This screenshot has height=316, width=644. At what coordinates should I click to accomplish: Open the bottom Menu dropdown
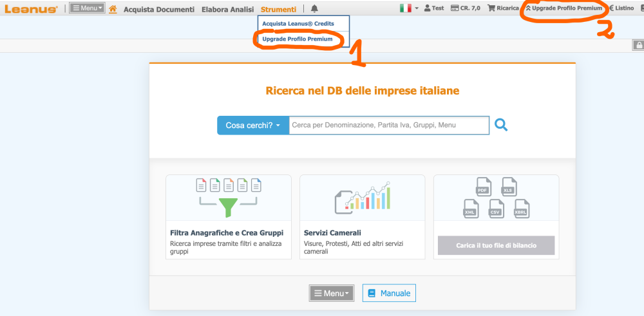point(332,293)
